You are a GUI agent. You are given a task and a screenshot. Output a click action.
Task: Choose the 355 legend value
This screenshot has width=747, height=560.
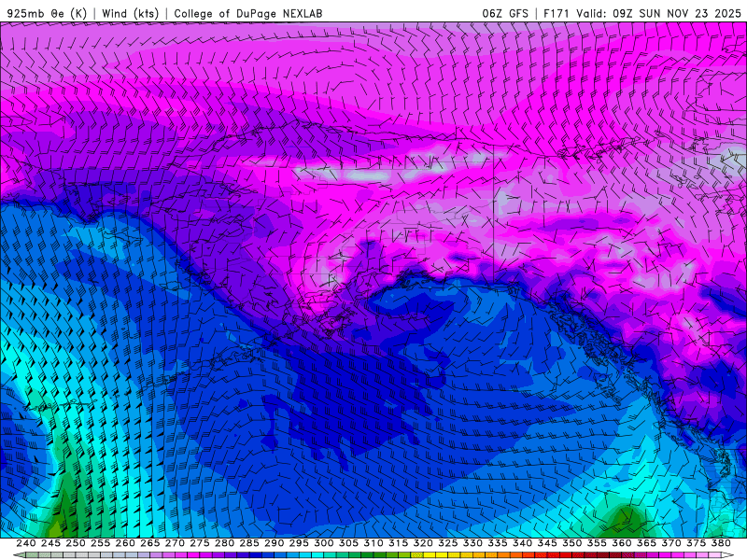597,543
